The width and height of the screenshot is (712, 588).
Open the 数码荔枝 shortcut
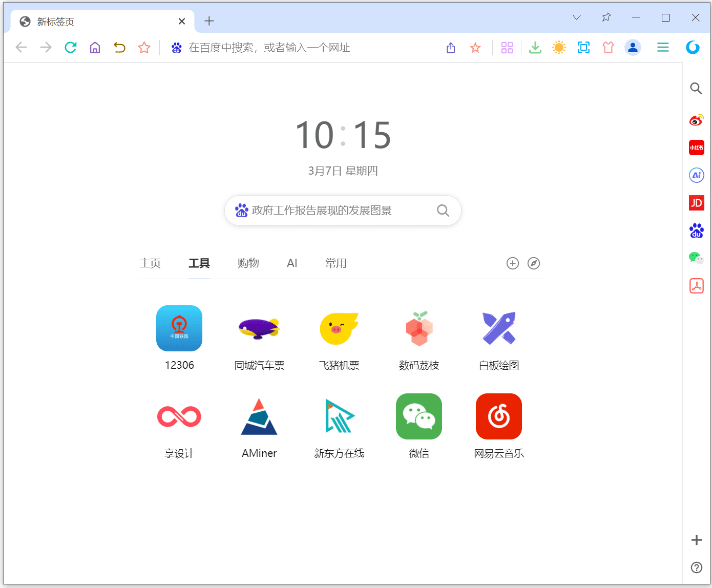click(x=419, y=338)
